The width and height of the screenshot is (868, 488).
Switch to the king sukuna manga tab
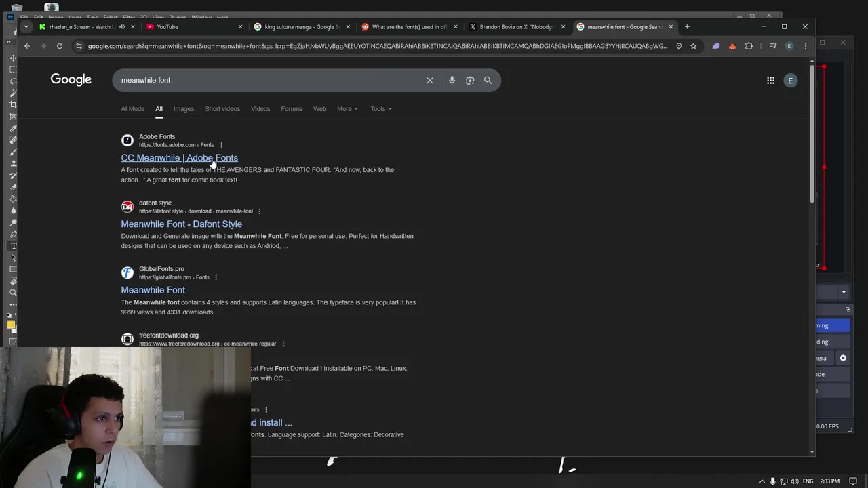tap(302, 27)
